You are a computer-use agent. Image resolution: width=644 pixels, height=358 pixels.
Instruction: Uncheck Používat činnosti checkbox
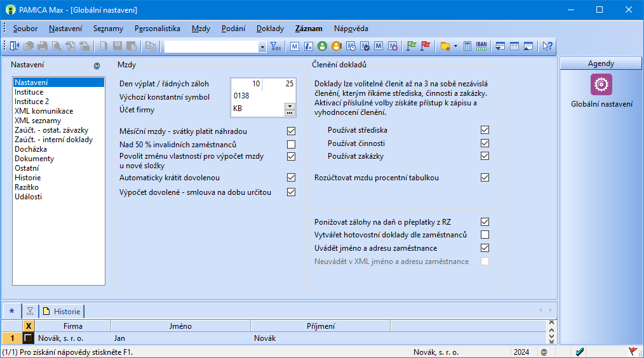pos(485,143)
